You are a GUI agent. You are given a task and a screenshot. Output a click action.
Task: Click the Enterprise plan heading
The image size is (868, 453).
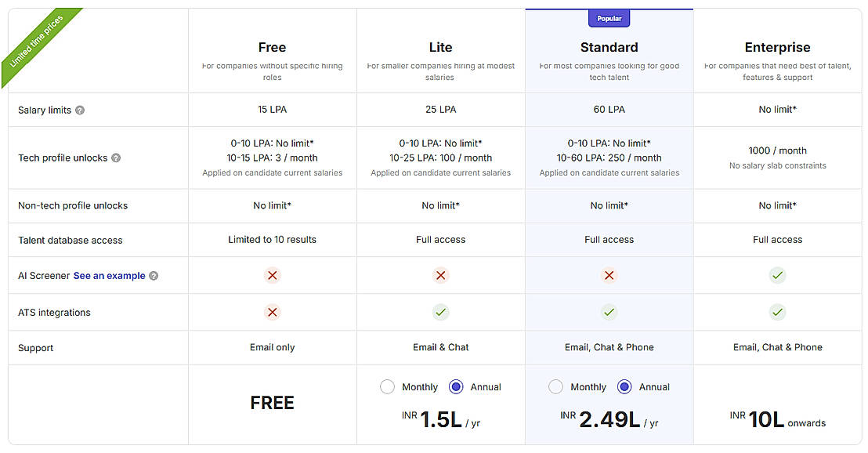click(x=777, y=48)
